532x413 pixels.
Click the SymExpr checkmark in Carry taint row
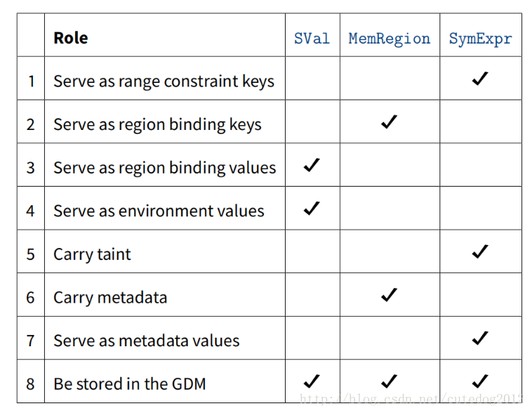480,251
